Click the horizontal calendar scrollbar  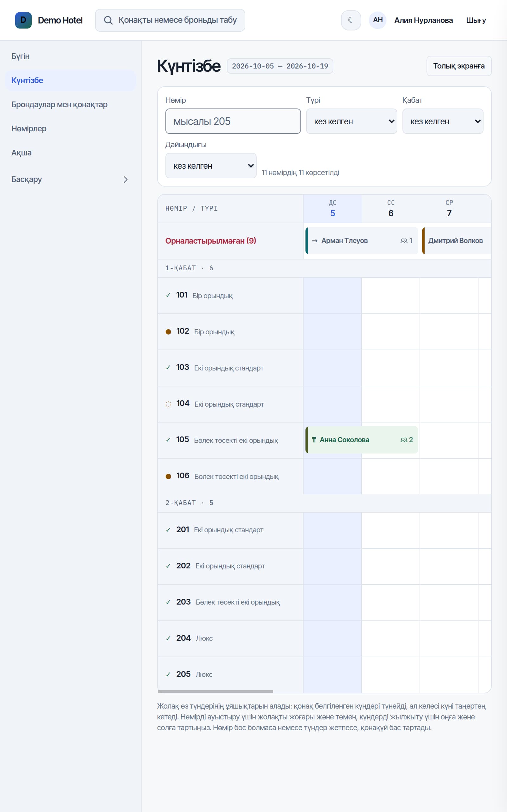215,691
